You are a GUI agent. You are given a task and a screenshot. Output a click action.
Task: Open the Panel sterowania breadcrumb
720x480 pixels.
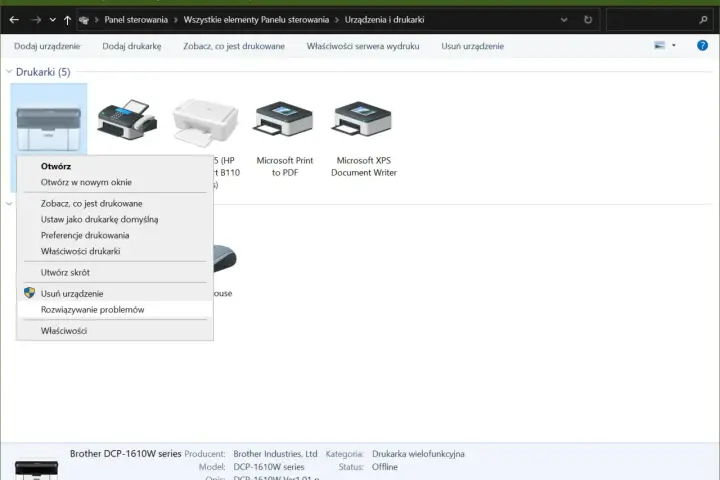[x=136, y=20]
